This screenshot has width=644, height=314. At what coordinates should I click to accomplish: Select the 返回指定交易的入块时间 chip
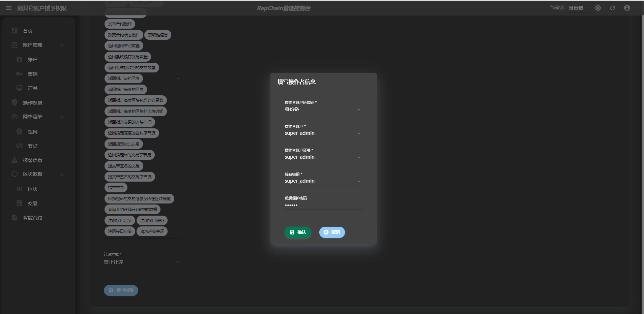tap(130, 122)
